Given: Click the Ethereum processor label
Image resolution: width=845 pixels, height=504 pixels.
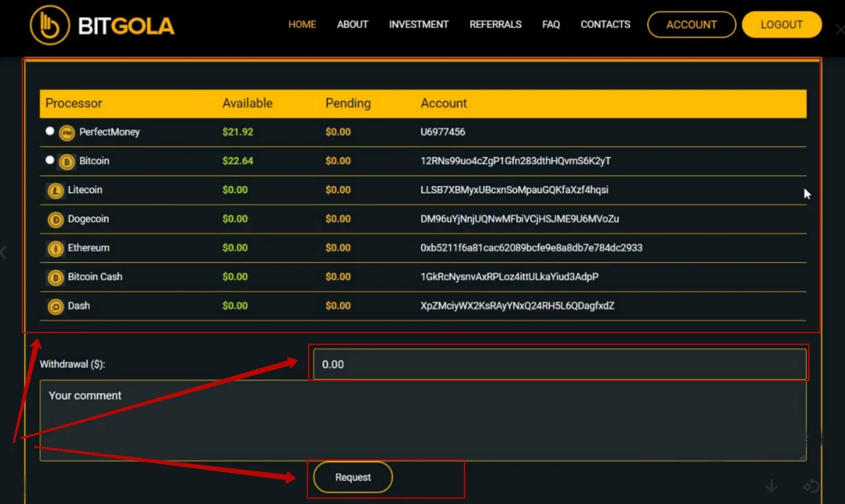Looking at the screenshot, I should (x=89, y=248).
